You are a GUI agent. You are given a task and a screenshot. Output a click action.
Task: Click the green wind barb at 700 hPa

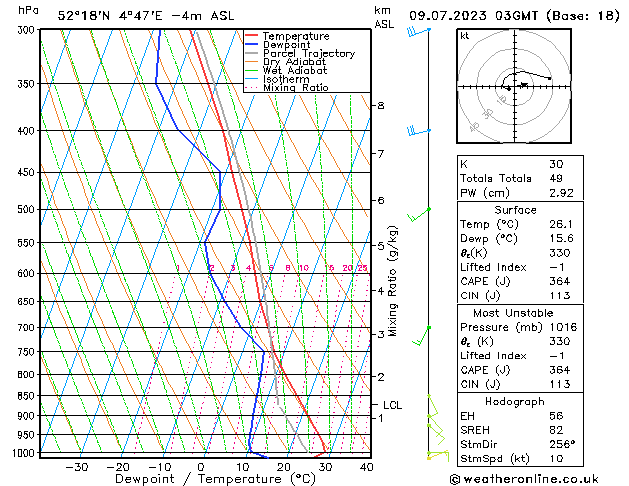pyautogui.click(x=421, y=336)
